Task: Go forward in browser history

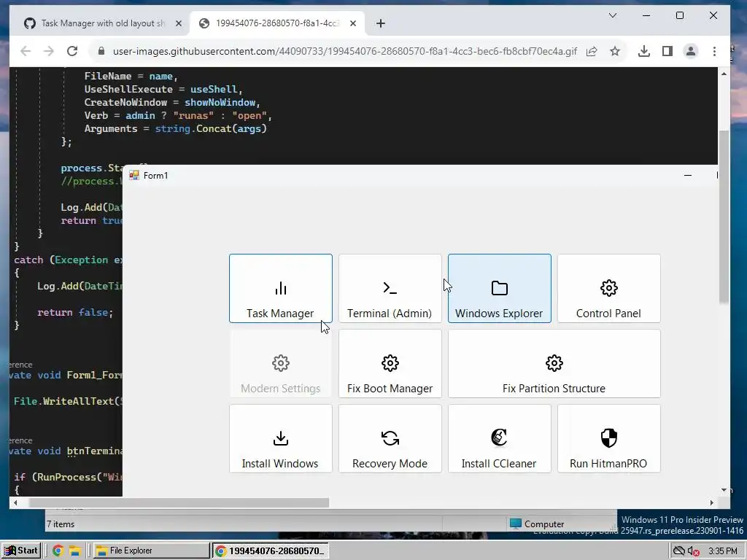Action: [49, 51]
